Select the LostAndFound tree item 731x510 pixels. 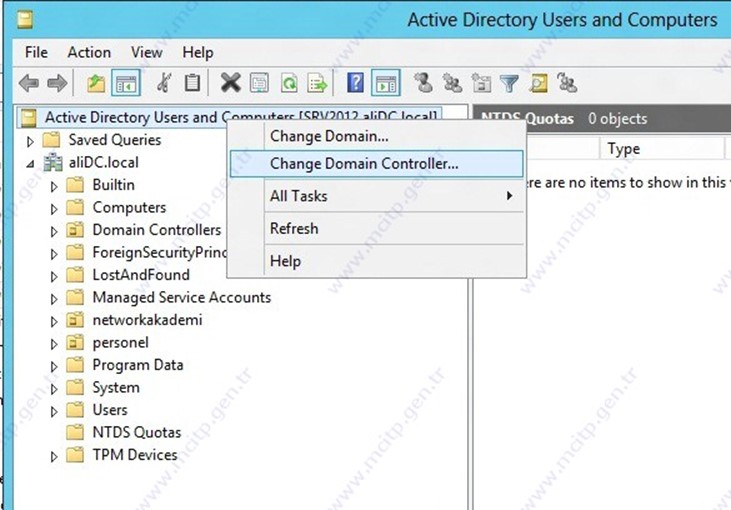141,275
